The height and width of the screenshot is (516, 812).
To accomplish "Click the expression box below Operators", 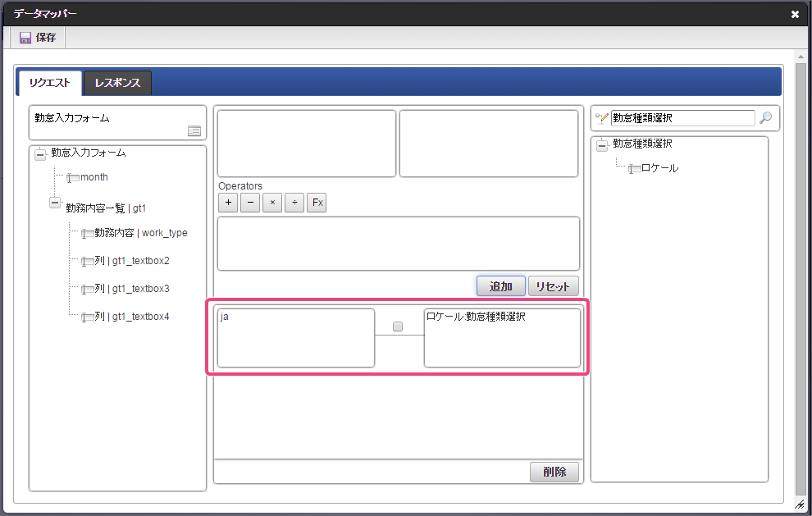I will click(399, 244).
